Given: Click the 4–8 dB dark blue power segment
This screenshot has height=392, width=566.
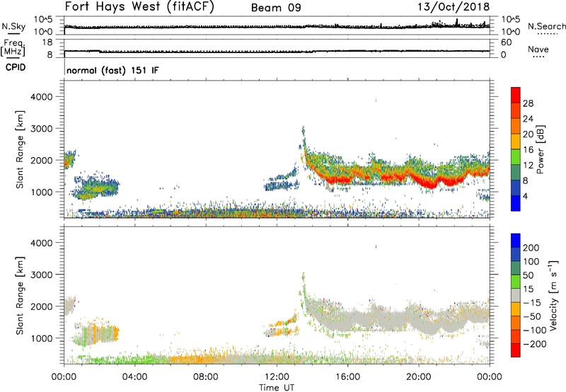Looking at the screenshot, I should pyautogui.click(x=516, y=188).
